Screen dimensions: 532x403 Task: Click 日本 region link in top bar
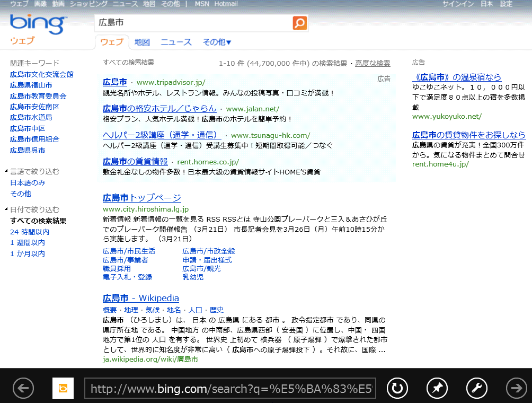coord(487,4)
